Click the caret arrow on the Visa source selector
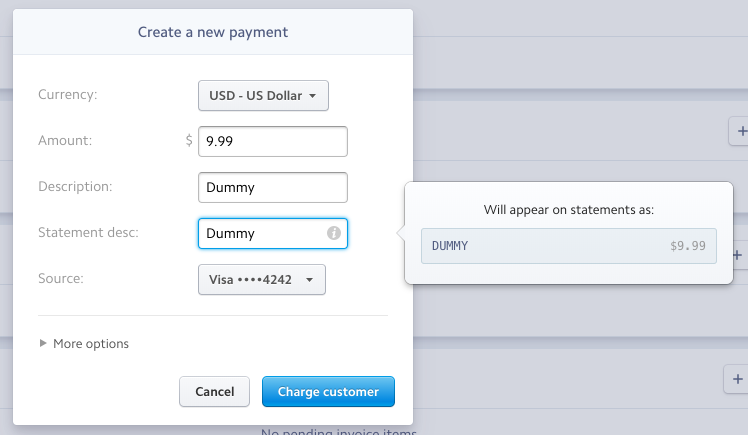The height and width of the screenshot is (435, 748). pos(310,280)
